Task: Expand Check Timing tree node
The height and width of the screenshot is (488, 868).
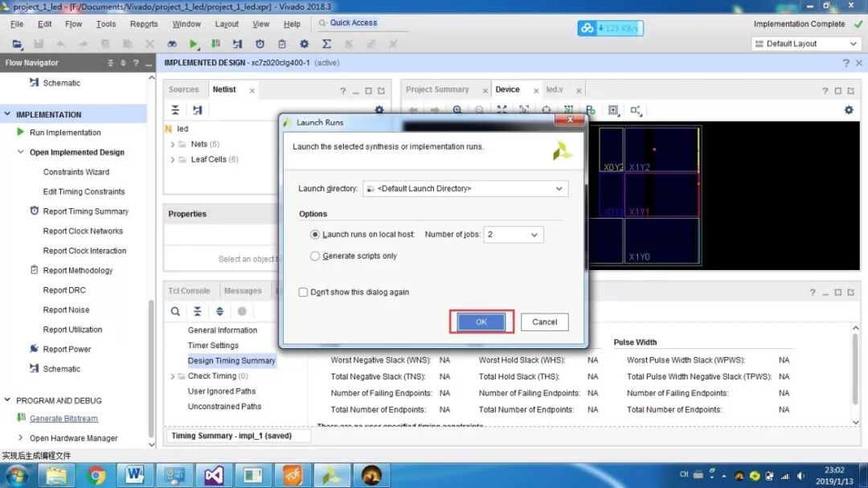Action: [x=172, y=376]
